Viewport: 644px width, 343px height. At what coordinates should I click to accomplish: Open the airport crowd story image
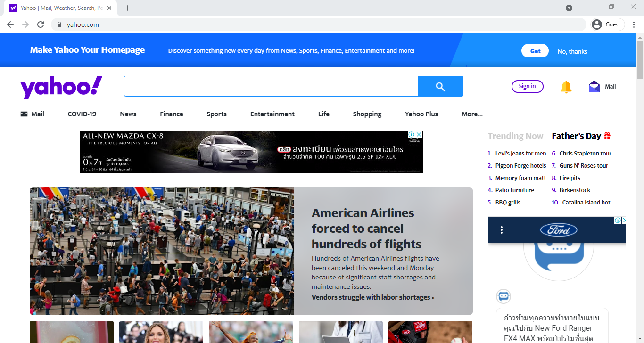coord(162,251)
